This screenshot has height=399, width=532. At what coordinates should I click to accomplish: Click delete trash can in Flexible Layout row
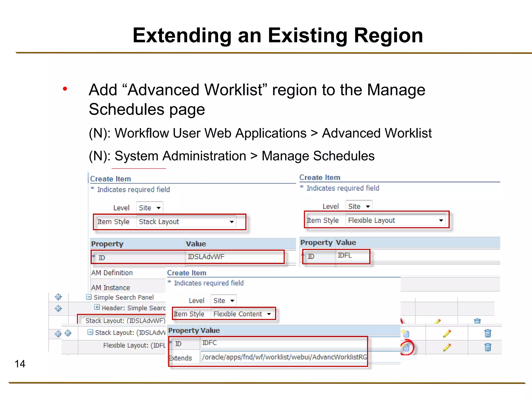coord(488,347)
